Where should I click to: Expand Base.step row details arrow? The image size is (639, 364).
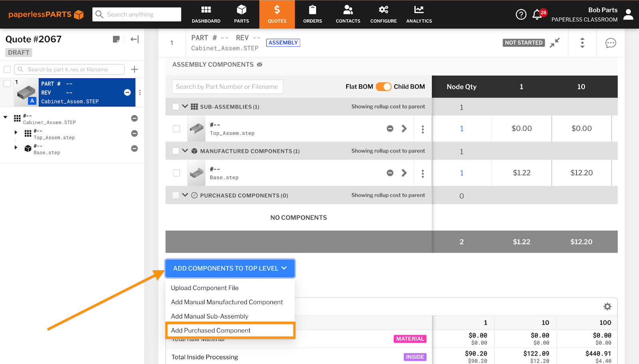(x=404, y=173)
